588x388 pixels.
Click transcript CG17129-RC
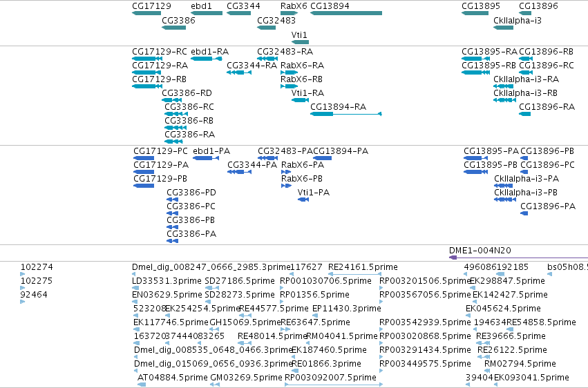(x=147, y=59)
